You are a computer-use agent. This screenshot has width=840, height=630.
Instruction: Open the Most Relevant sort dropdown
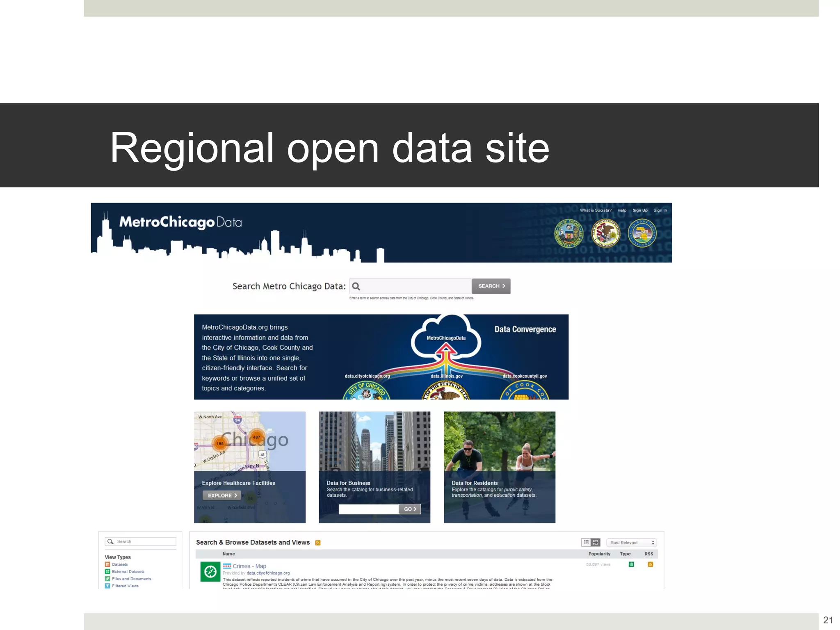click(632, 543)
